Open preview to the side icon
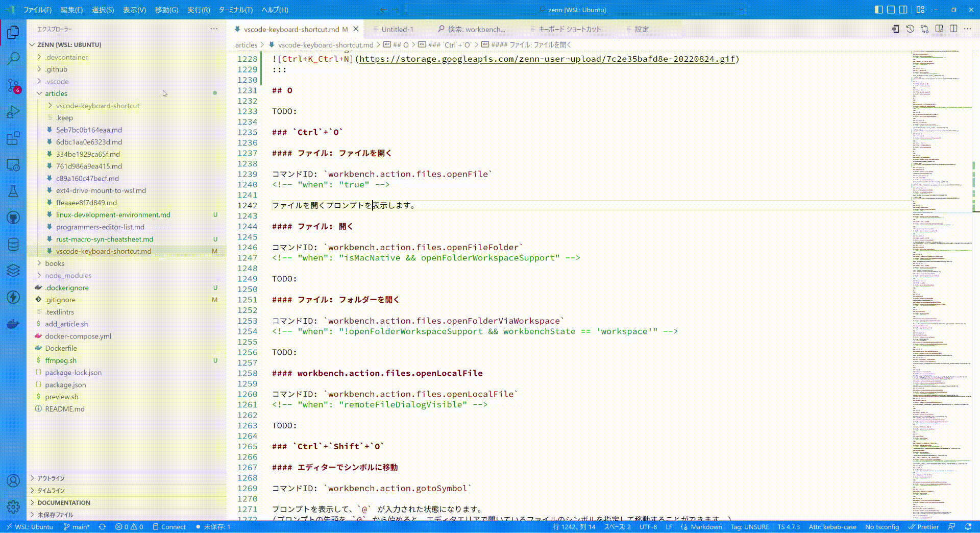The height and width of the screenshot is (533, 980). pyautogui.click(x=939, y=29)
